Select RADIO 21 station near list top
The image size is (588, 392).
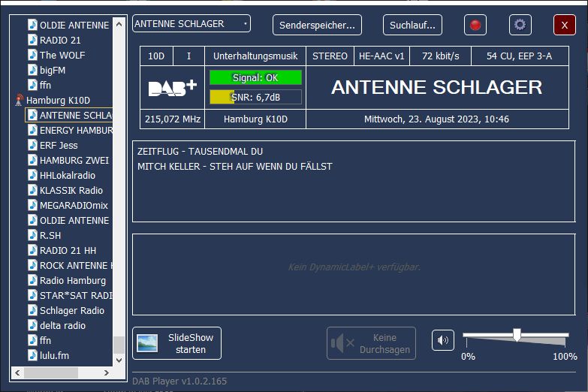[60, 40]
